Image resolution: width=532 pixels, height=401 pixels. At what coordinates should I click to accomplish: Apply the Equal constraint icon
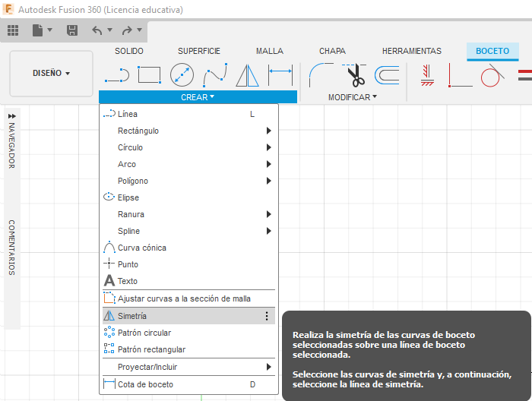coord(525,75)
